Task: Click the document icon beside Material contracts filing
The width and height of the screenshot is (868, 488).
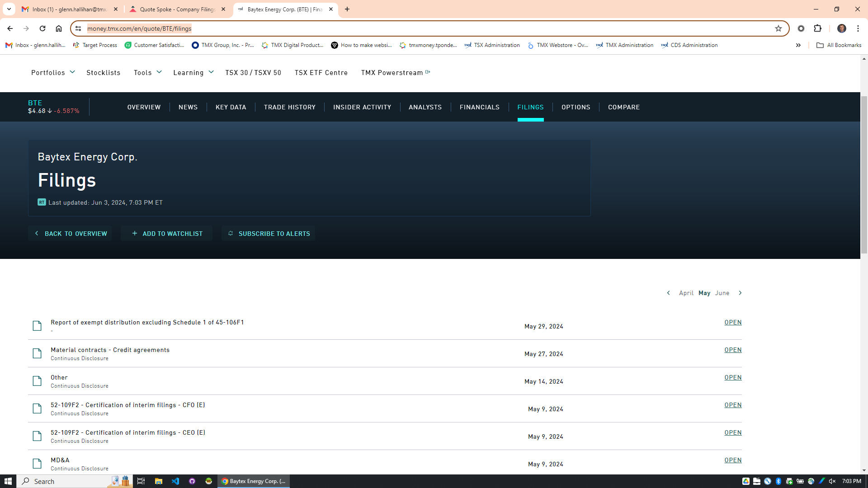Action: coord(37,353)
